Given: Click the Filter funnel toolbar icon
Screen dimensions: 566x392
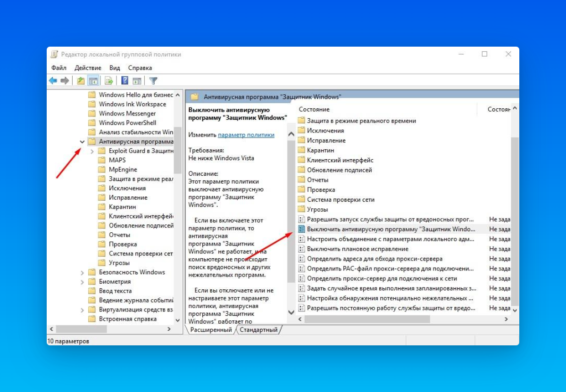Looking at the screenshot, I should 153,81.
